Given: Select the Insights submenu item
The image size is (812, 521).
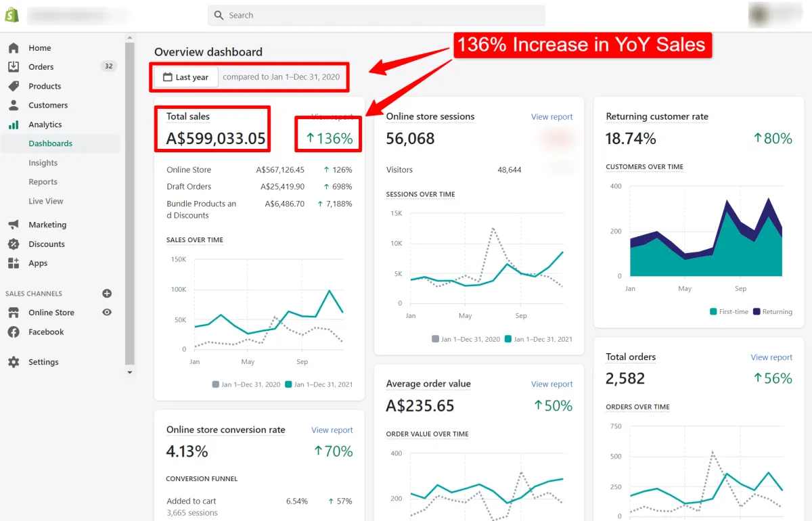Looking at the screenshot, I should pos(43,163).
